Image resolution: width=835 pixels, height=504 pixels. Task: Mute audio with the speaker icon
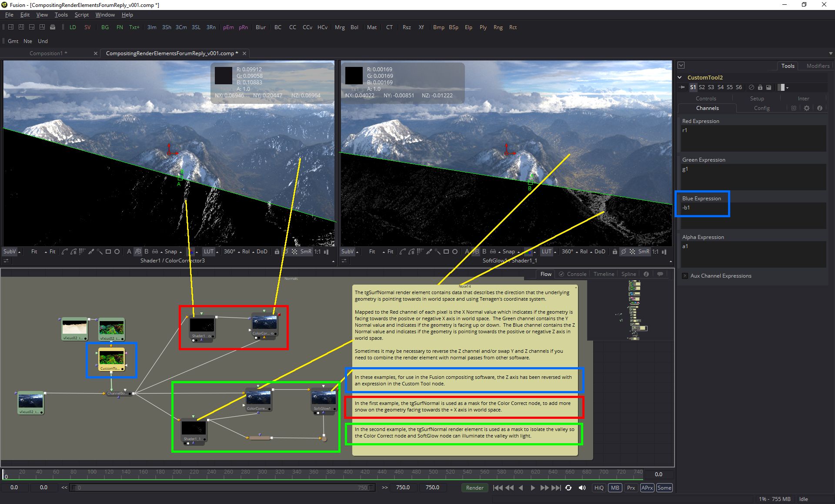[x=582, y=488]
